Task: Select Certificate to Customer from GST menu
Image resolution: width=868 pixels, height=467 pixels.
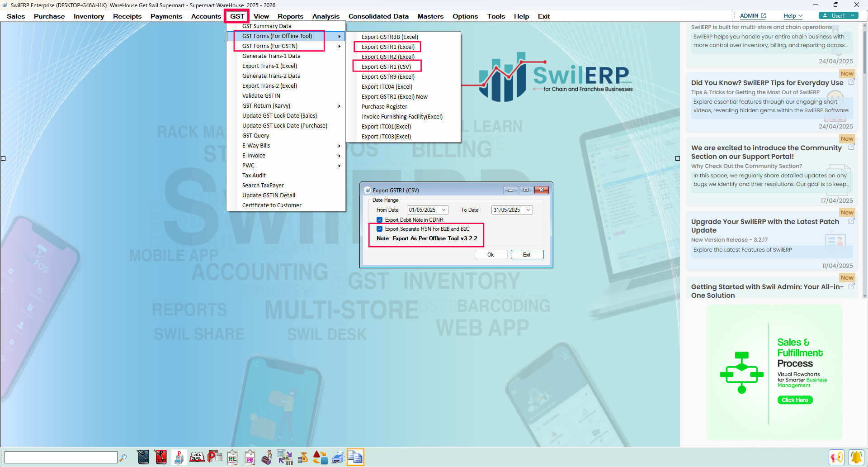Action: pyautogui.click(x=272, y=205)
